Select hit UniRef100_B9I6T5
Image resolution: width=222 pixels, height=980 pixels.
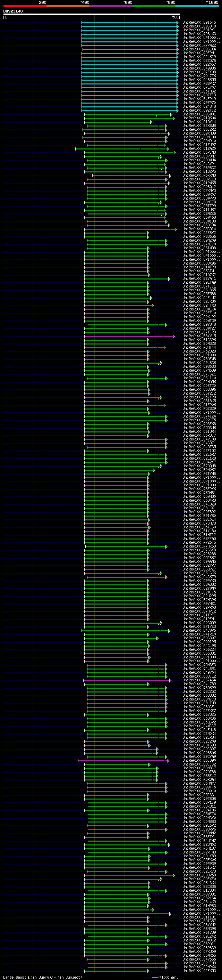[199, 23]
